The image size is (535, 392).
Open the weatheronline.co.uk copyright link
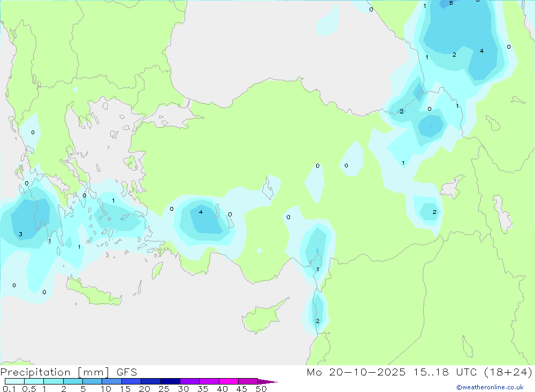click(490, 387)
